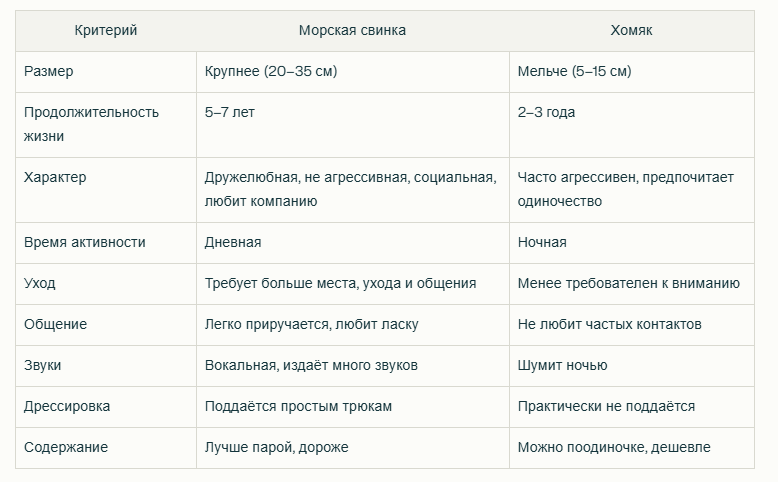This screenshot has height=482, width=778.
Task: Click the '2–3 года' cell
Action: pos(631,125)
